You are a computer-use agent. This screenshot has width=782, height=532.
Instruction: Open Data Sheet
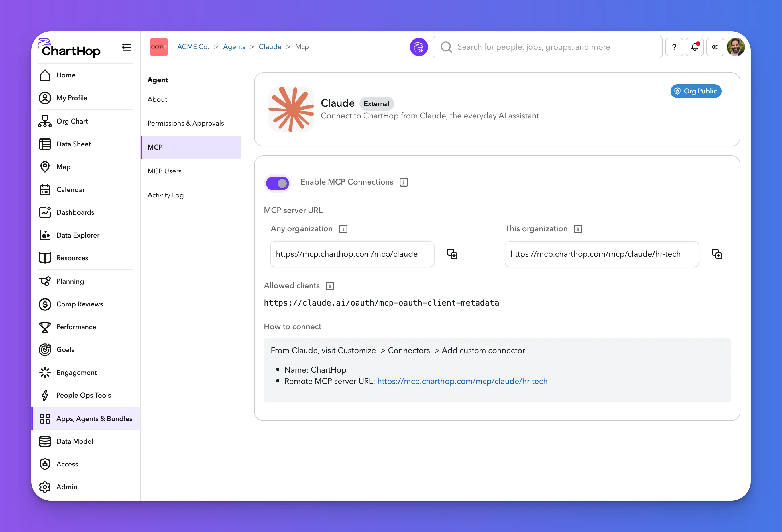tap(86, 144)
